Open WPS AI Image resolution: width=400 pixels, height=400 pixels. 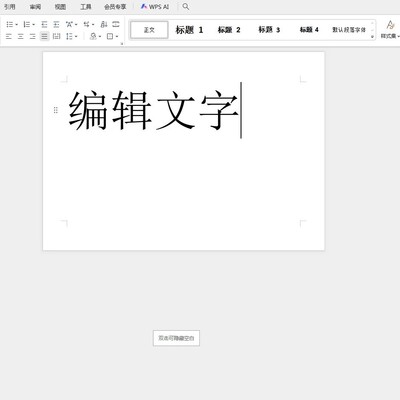(155, 7)
